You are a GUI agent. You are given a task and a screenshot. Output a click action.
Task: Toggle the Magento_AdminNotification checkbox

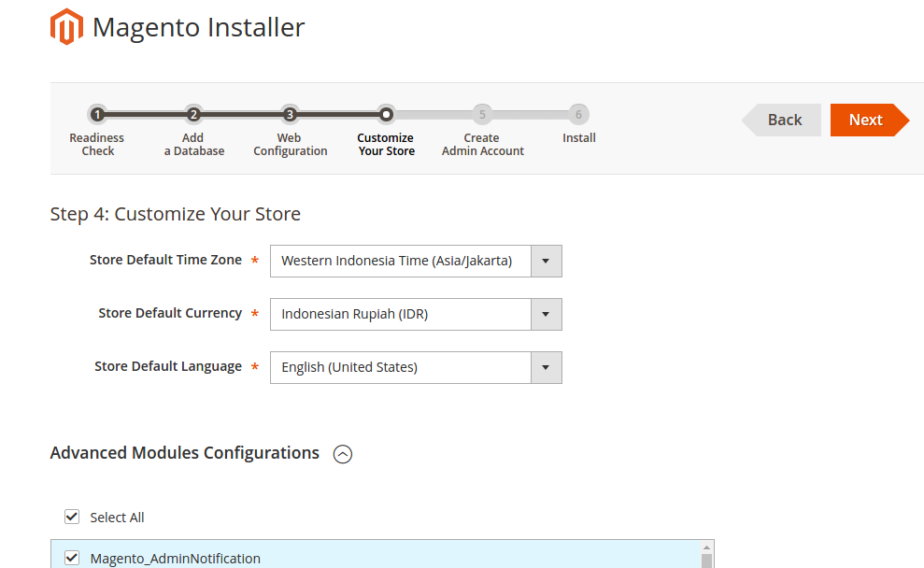[72, 558]
